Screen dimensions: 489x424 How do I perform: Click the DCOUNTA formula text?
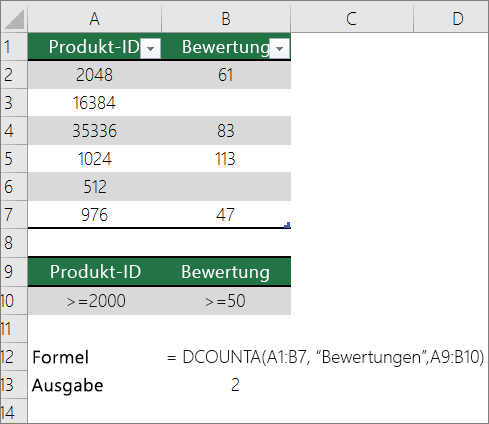pos(325,357)
